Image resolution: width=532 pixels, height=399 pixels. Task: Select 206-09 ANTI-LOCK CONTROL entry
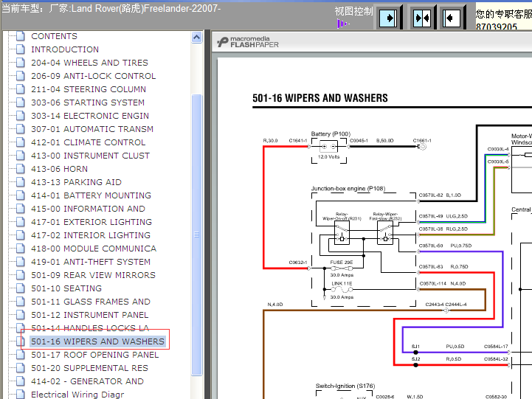[x=93, y=76]
